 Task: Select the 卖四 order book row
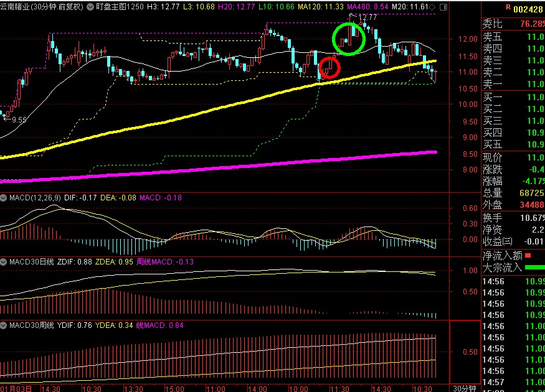click(513, 49)
